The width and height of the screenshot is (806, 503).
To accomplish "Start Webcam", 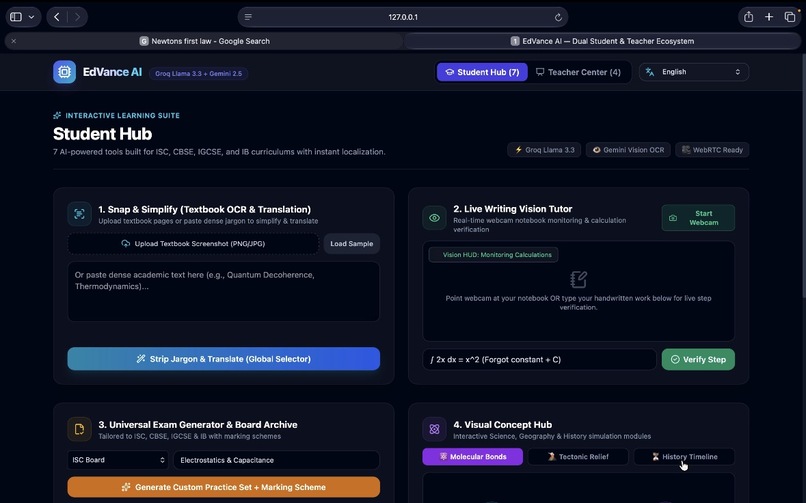I will 698,218.
